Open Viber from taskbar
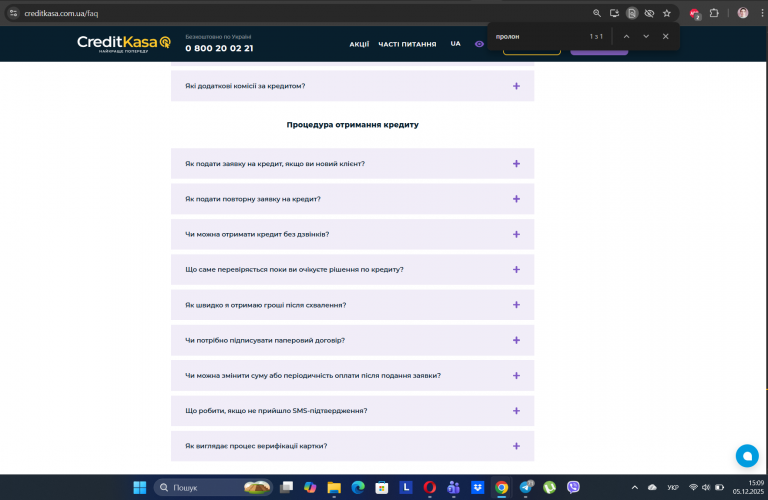 coord(573,487)
